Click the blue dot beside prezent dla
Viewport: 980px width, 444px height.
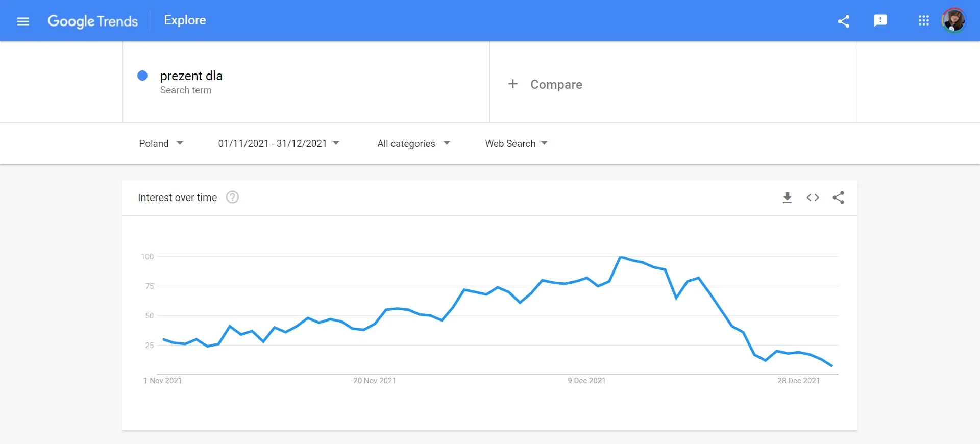[x=142, y=76]
